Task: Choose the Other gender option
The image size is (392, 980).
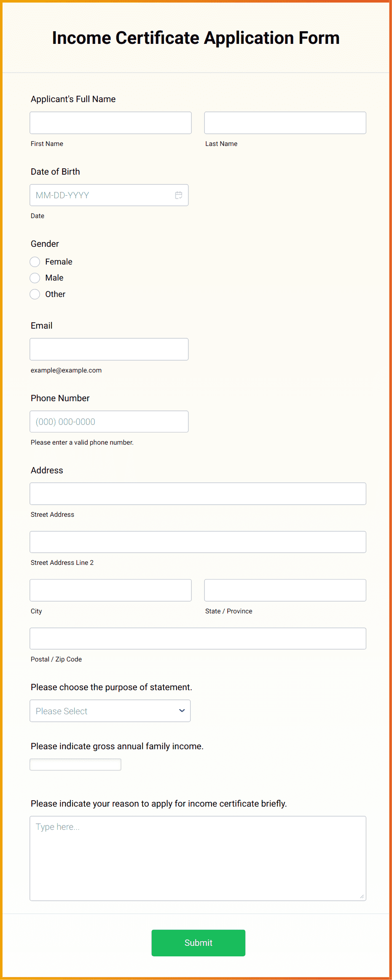Action: point(35,294)
